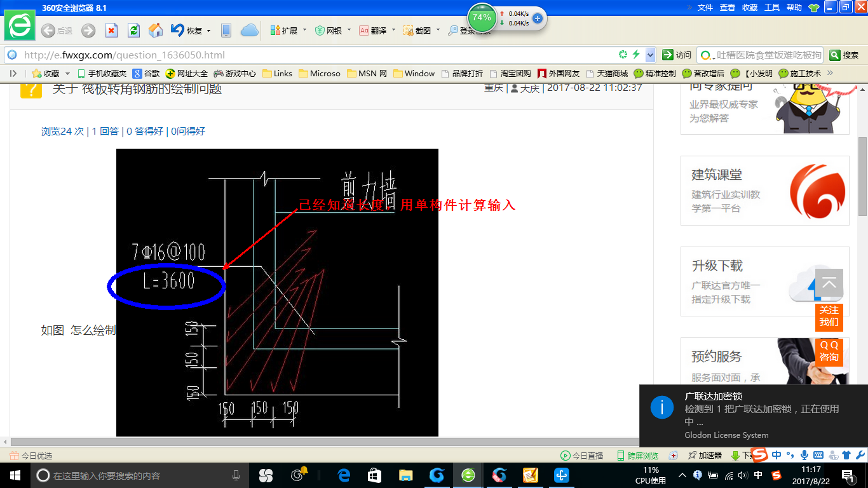Click the 跨屏浏览 status bar item
Image resolution: width=868 pixels, height=488 pixels.
click(637, 456)
